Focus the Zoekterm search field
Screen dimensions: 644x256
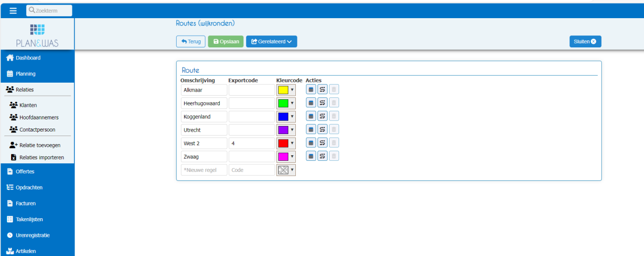coord(49,11)
